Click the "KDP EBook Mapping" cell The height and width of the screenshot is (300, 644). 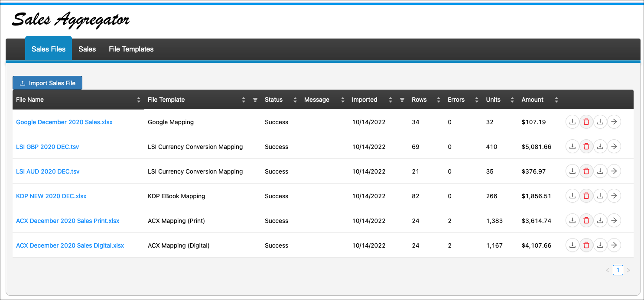(176, 196)
